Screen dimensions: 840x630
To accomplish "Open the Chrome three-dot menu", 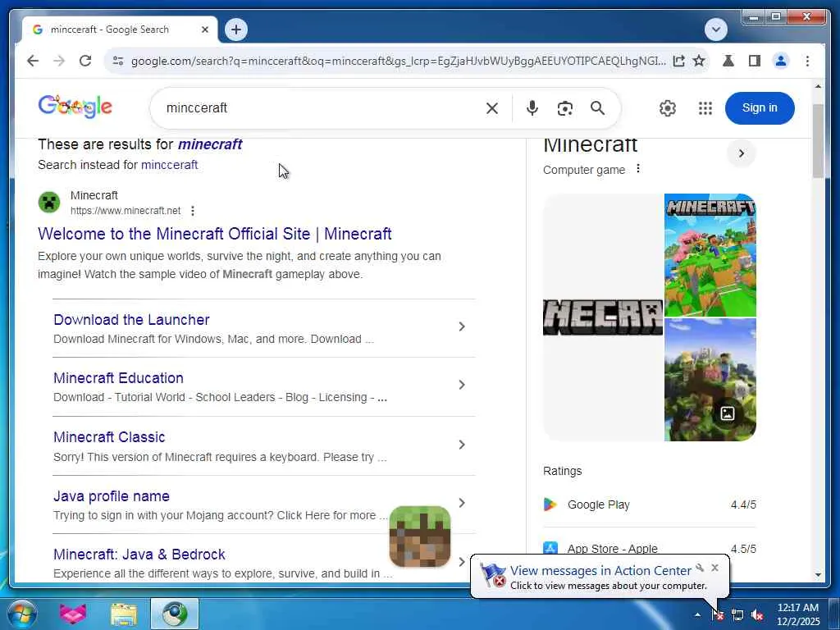I will point(807,61).
